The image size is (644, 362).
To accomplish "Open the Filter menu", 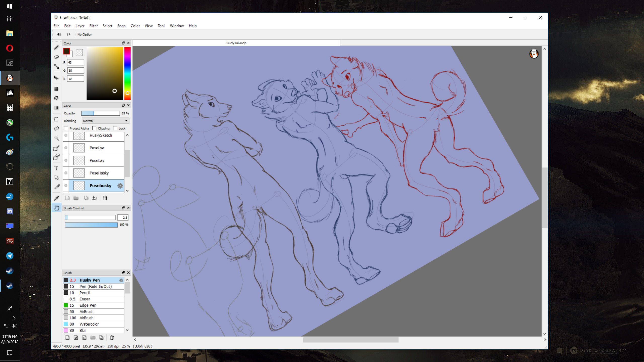I will (93, 26).
